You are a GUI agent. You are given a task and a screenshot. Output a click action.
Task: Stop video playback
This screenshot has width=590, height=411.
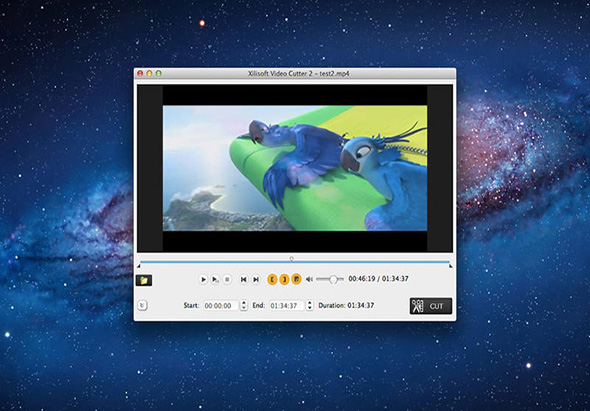click(x=227, y=279)
